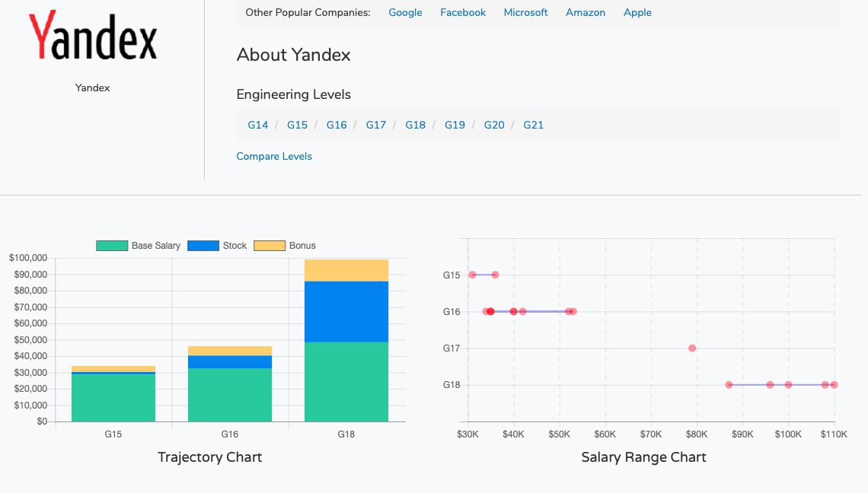Select the G19 engineering level
The width and height of the screenshot is (868, 493).
455,125
